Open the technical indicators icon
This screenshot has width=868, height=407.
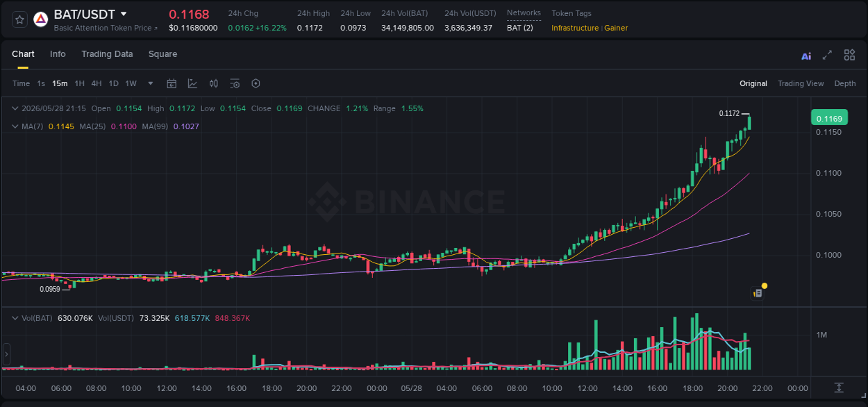click(192, 83)
